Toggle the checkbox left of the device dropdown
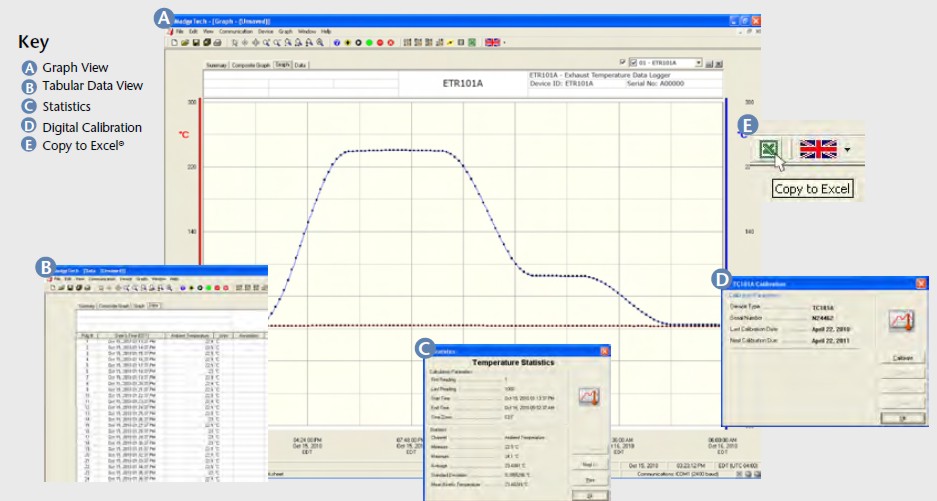Viewport: 937px width, 501px height. [x=622, y=62]
